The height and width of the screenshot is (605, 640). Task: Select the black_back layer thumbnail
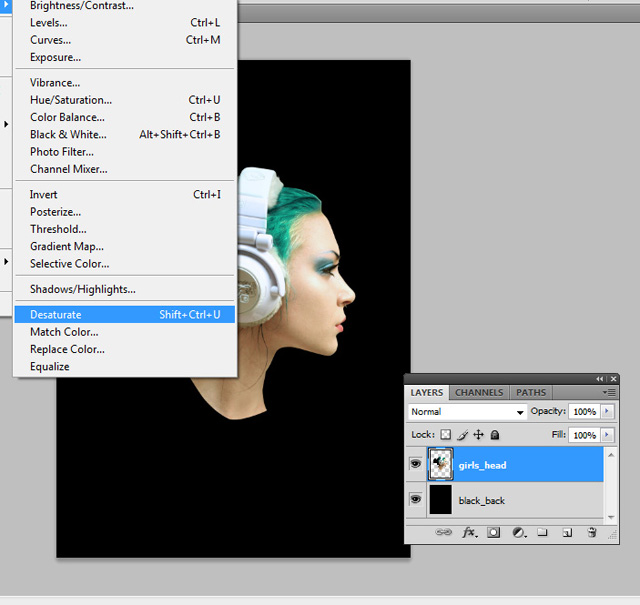coord(441,499)
